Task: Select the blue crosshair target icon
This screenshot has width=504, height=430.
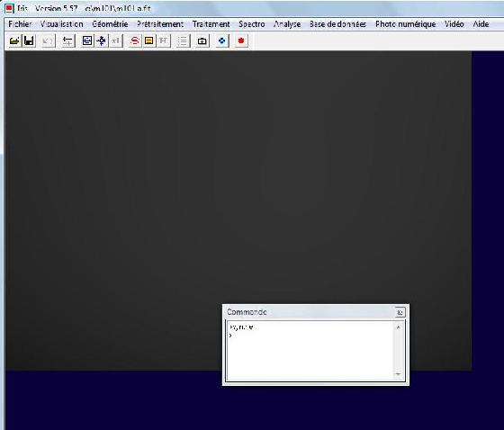Action: click(x=102, y=40)
